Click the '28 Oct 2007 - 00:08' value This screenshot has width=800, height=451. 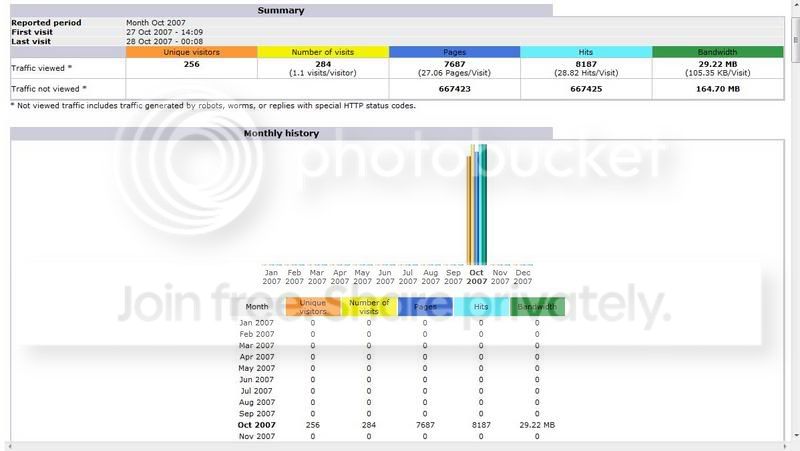(x=164, y=41)
